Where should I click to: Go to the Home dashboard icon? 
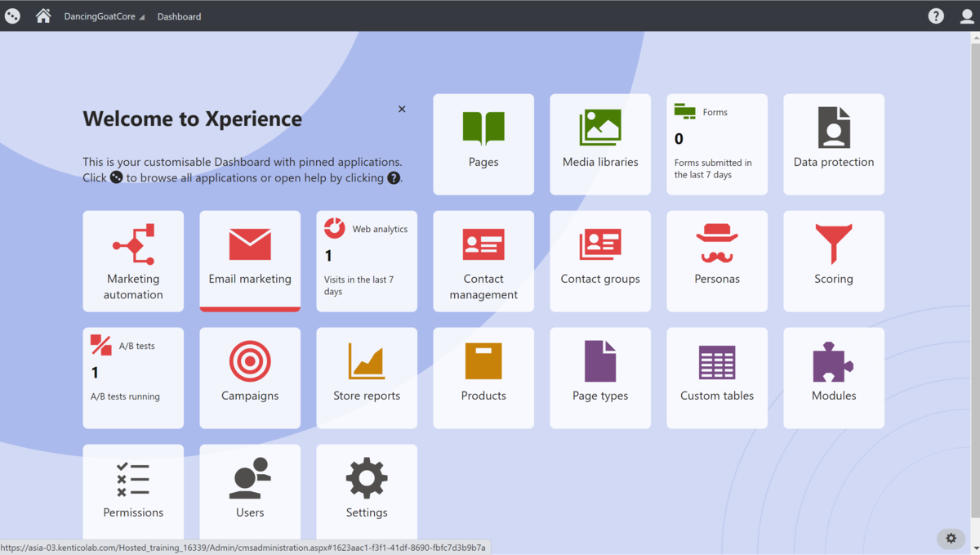point(43,16)
